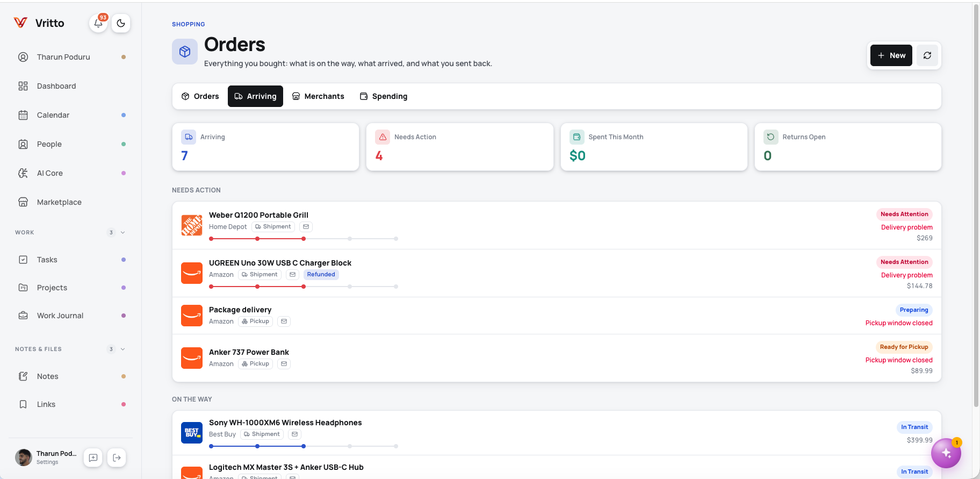Switch to the Merchants tab
The width and height of the screenshot is (980, 479).
pos(318,96)
